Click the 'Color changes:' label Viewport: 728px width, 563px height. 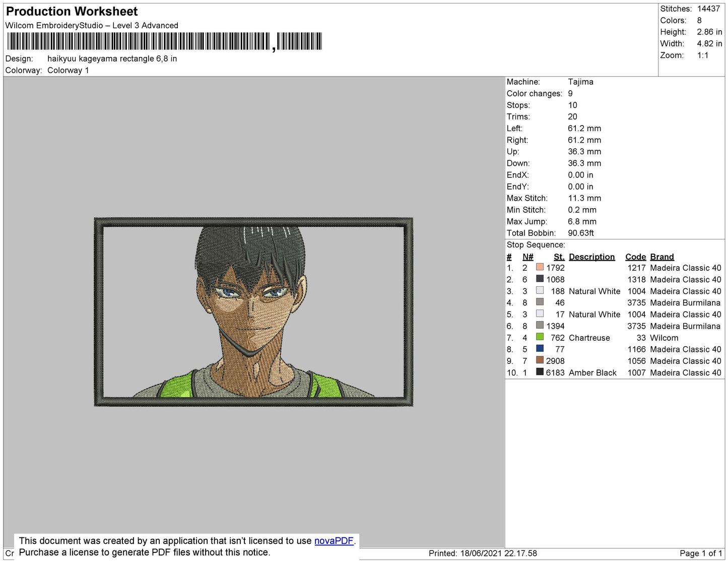click(535, 93)
